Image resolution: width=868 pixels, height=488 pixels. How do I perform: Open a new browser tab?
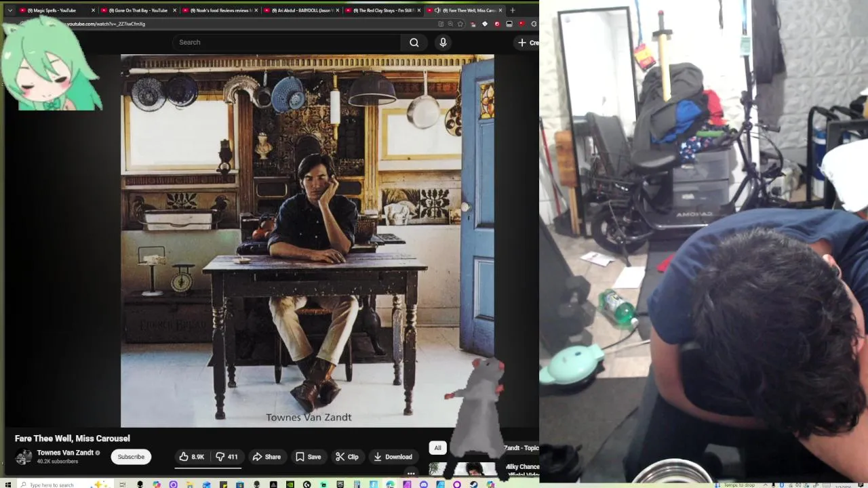click(513, 10)
